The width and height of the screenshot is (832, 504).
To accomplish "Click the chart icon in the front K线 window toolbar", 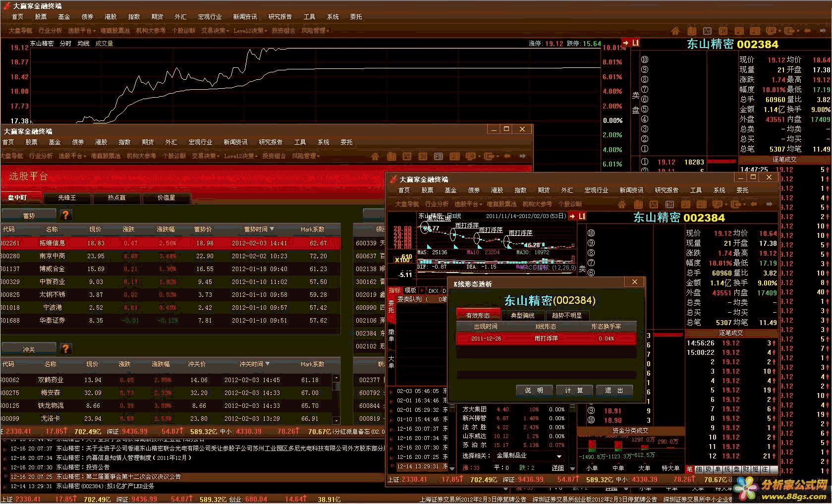I will 654,204.
